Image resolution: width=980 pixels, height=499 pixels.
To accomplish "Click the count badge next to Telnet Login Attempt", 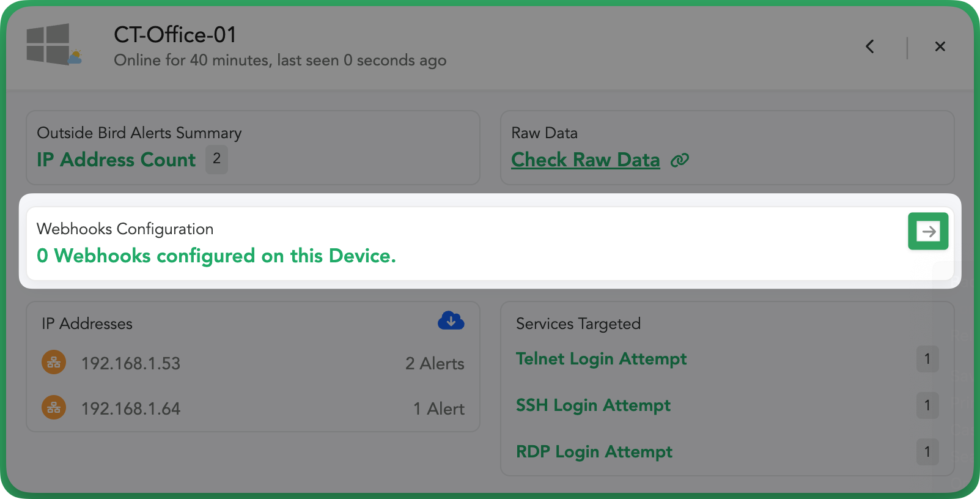I will [927, 359].
